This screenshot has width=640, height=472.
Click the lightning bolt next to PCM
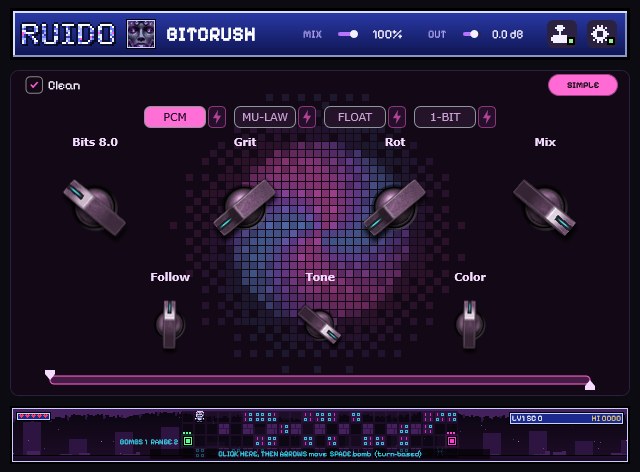point(217,117)
